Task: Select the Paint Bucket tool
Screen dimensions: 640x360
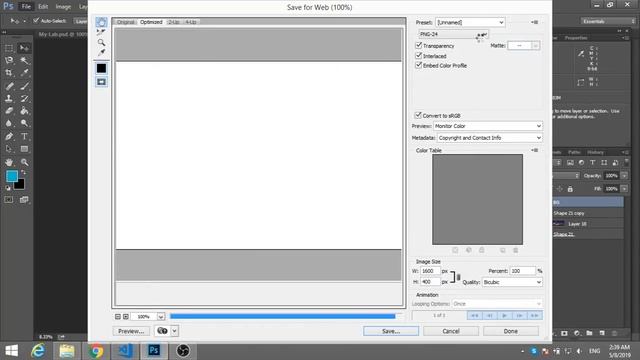Action: click(24, 111)
